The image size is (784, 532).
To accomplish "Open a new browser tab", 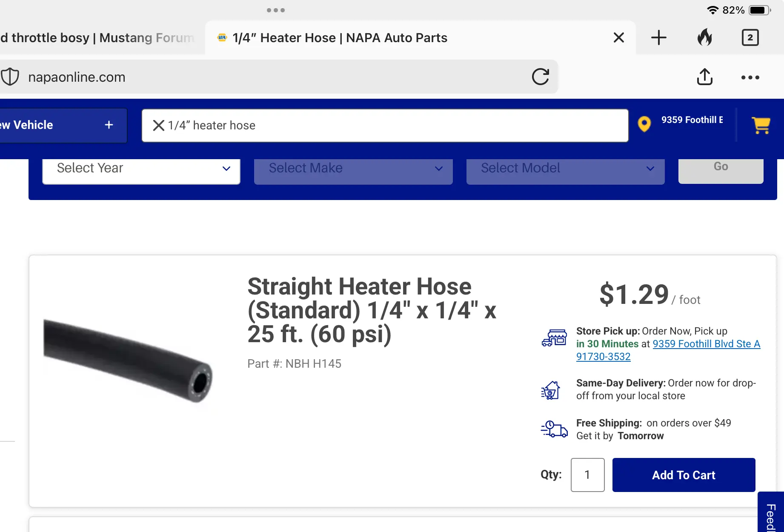I will (x=658, y=37).
